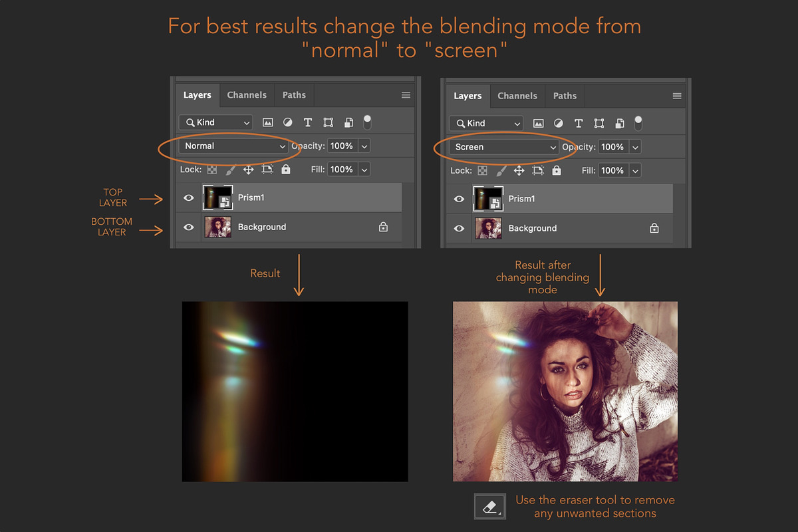Select shape layer filter icon in right panel

(599, 123)
